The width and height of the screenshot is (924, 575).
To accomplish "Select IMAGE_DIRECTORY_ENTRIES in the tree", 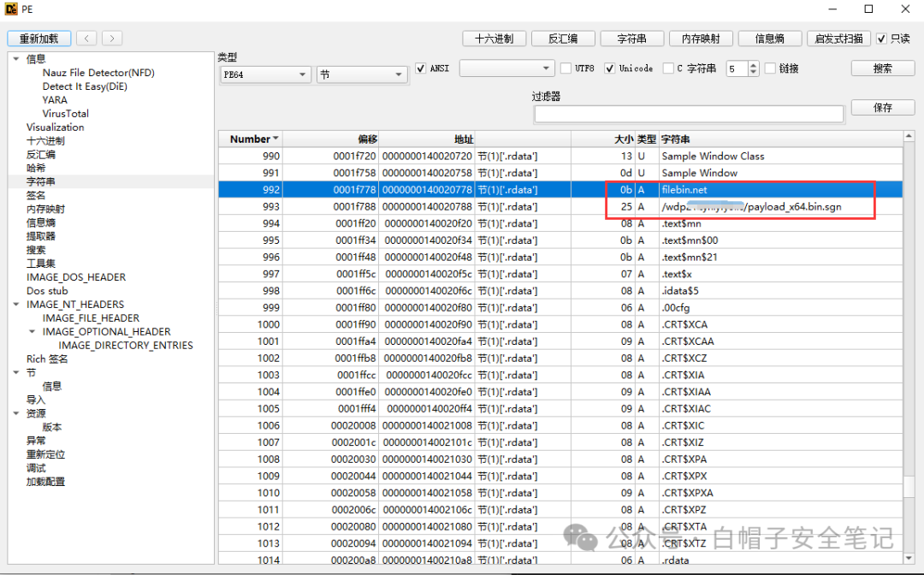I will [126, 345].
